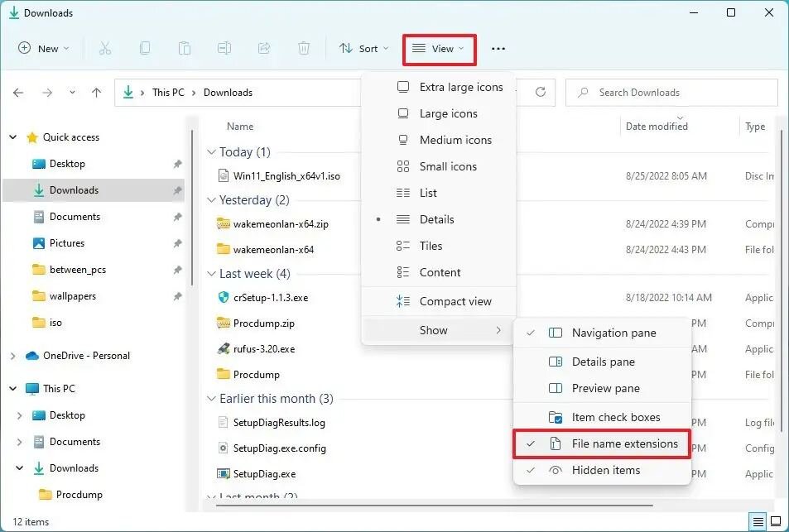Select the Paste toolbar icon
Image resolution: width=789 pixels, height=532 pixels.
(x=185, y=48)
